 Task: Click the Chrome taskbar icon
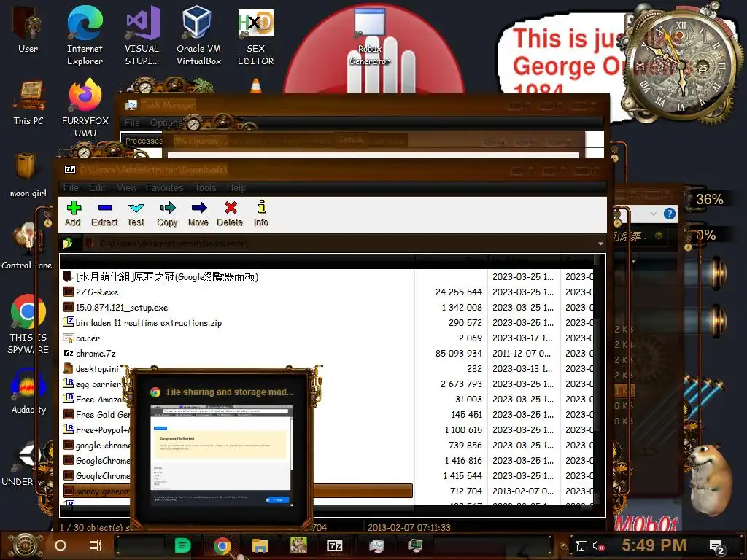coord(222,545)
